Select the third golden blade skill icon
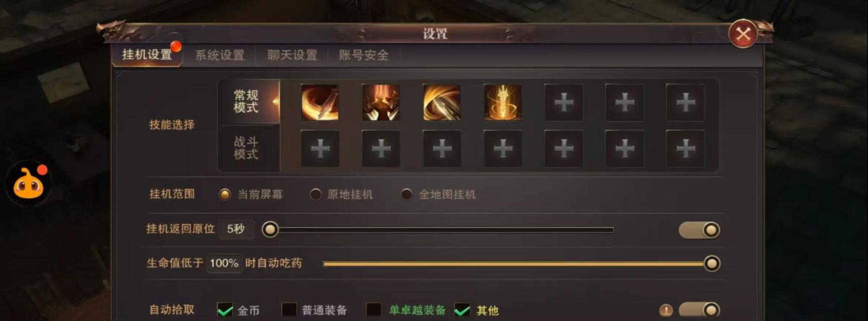 442,103
